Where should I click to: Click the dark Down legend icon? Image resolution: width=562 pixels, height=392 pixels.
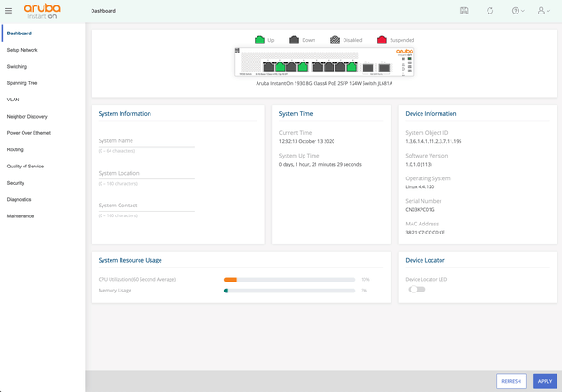click(x=294, y=40)
